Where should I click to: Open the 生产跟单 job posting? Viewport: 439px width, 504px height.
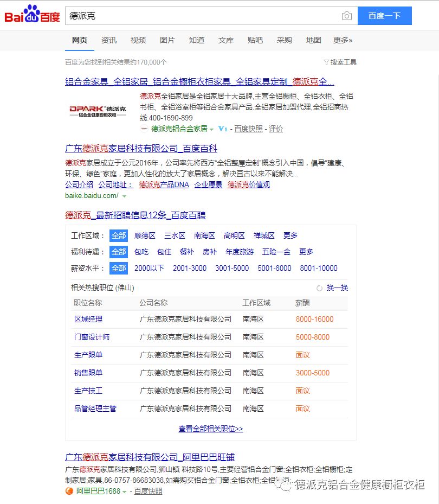coord(88,355)
